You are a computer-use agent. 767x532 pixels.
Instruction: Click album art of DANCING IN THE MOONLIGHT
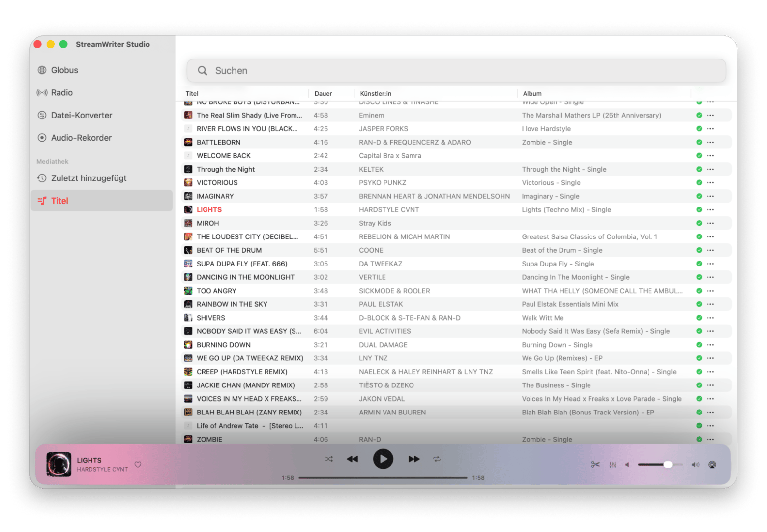pyautogui.click(x=188, y=277)
